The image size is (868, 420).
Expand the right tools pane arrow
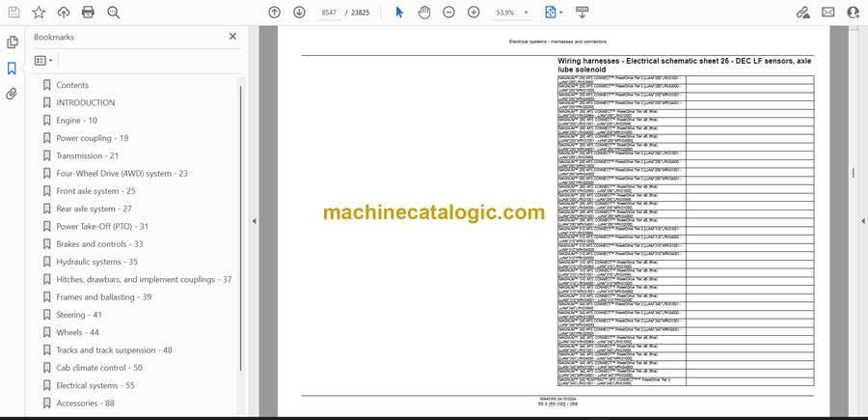coord(862,221)
